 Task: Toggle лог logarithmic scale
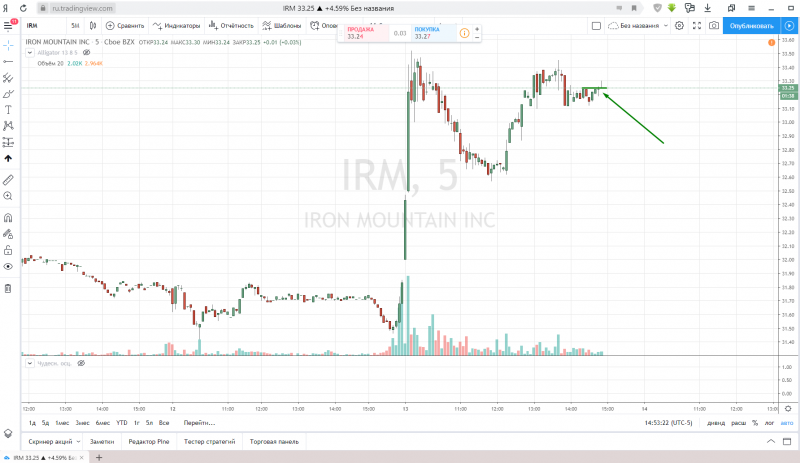tap(769, 423)
